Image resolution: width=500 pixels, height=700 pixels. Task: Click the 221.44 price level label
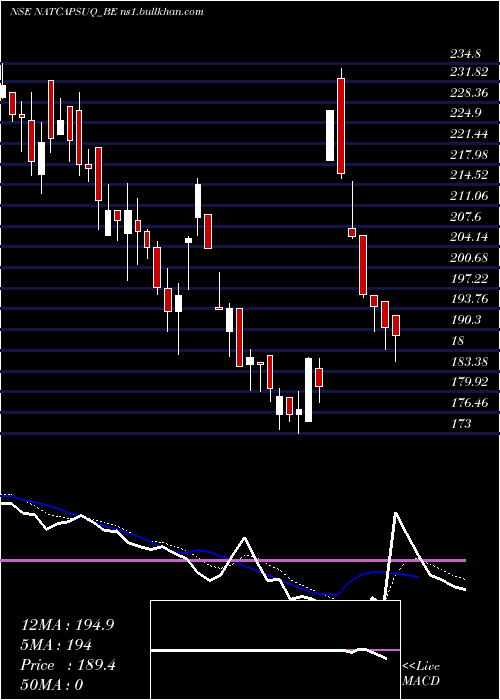pos(469,134)
